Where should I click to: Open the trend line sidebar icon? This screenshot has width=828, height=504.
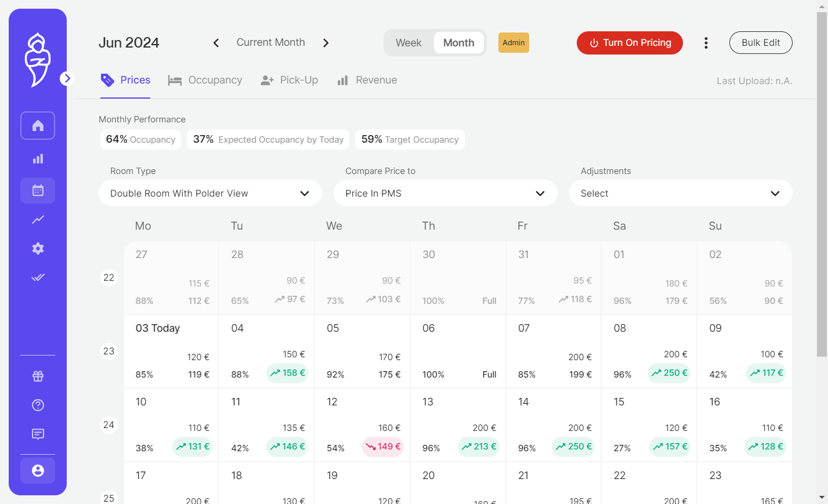(38, 219)
